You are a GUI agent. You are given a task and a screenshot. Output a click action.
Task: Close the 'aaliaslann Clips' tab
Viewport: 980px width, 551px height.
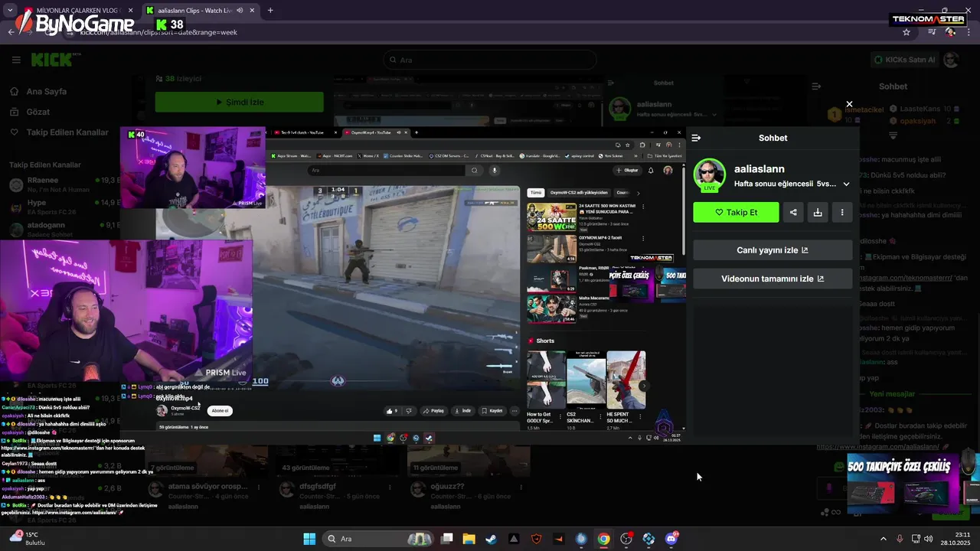pyautogui.click(x=253, y=11)
